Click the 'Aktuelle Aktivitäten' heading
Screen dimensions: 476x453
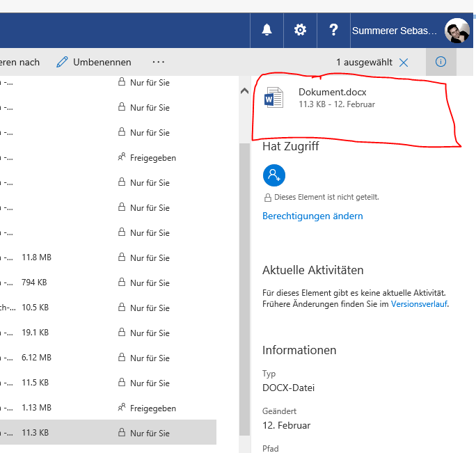pos(312,270)
